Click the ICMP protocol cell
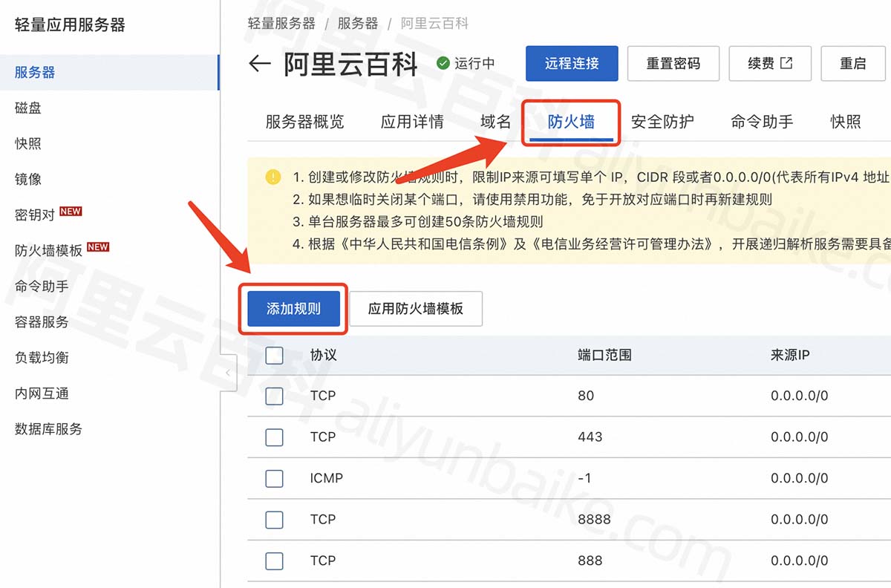The width and height of the screenshot is (891, 588). (327, 478)
